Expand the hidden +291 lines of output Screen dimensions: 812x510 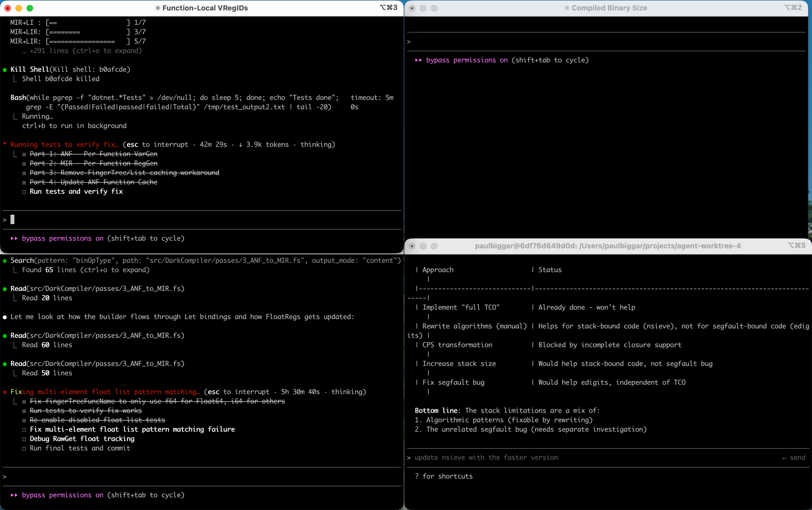coord(81,51)
